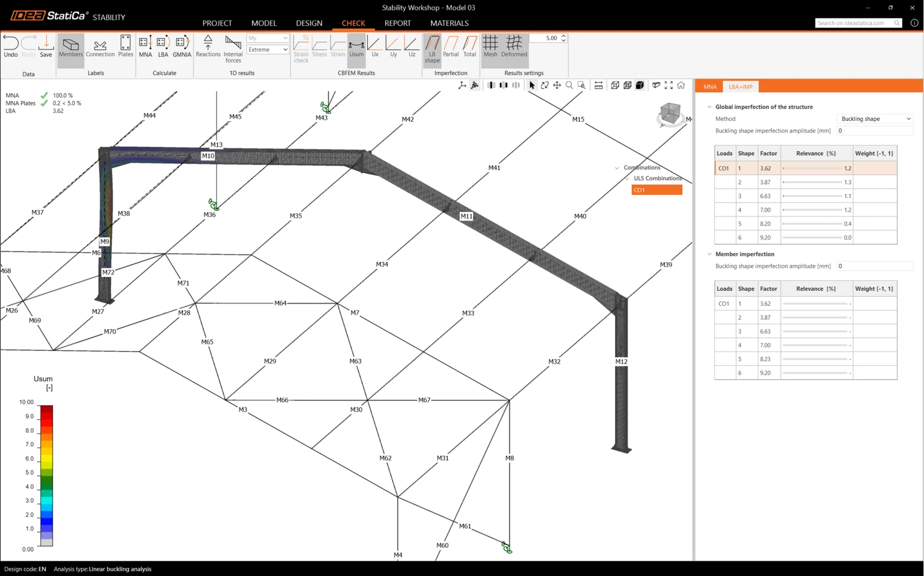The image size is (924, 576).
Task: Click the view home icon
Action: click(681, 85)
